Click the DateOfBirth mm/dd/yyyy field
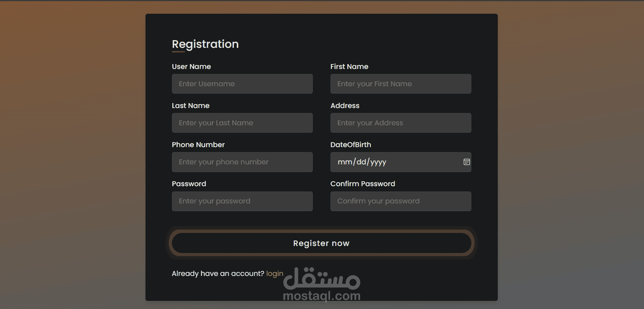Screen dimensions: 644x309 point(401,162)
